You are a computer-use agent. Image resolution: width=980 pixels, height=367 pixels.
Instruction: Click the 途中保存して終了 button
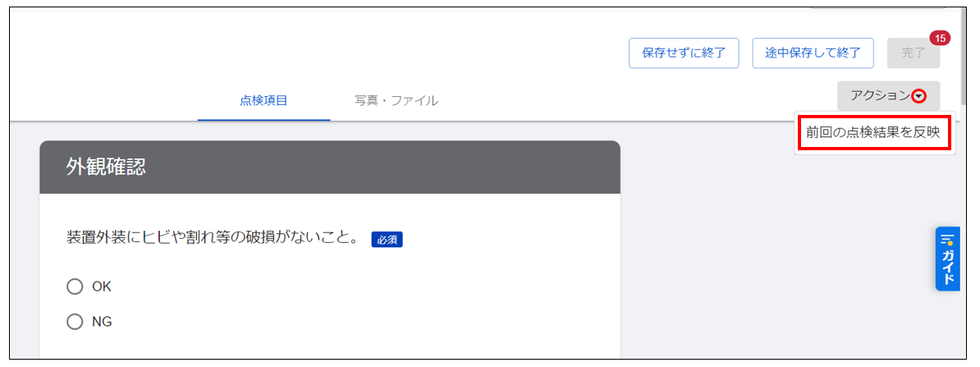[x=813, y=53]
